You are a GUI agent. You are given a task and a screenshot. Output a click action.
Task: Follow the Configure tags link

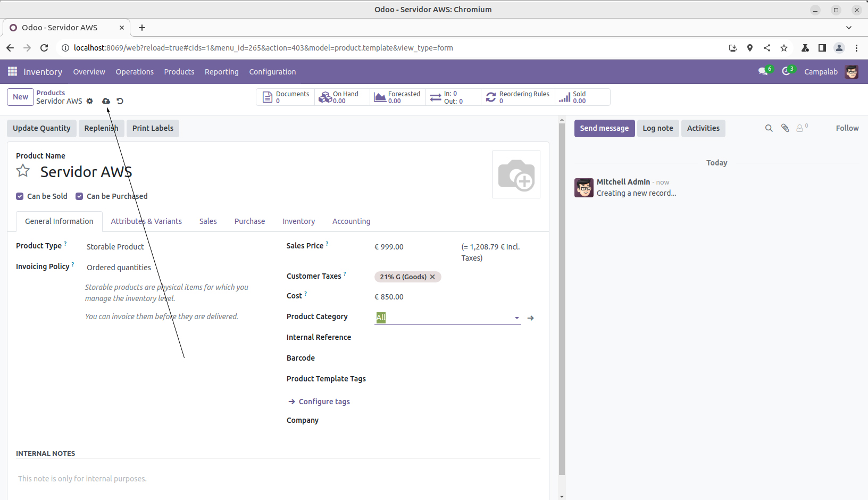click(x=324, y=402)
